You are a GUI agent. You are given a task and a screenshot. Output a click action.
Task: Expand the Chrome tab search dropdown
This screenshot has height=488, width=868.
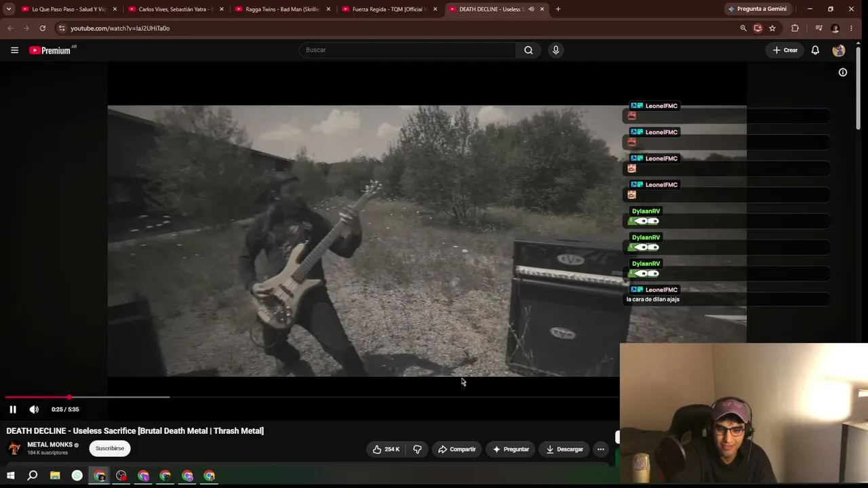[x=9, y=9]
